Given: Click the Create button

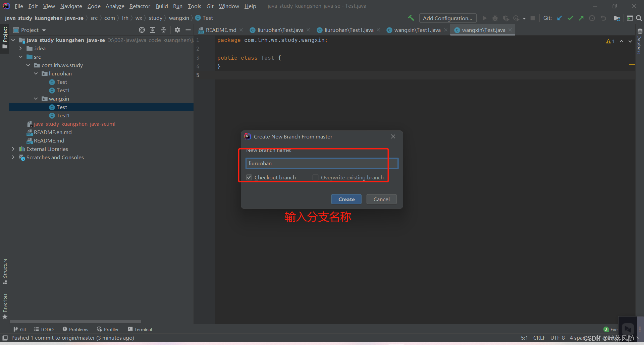Looking at the screenshot, I should [346, 199].
